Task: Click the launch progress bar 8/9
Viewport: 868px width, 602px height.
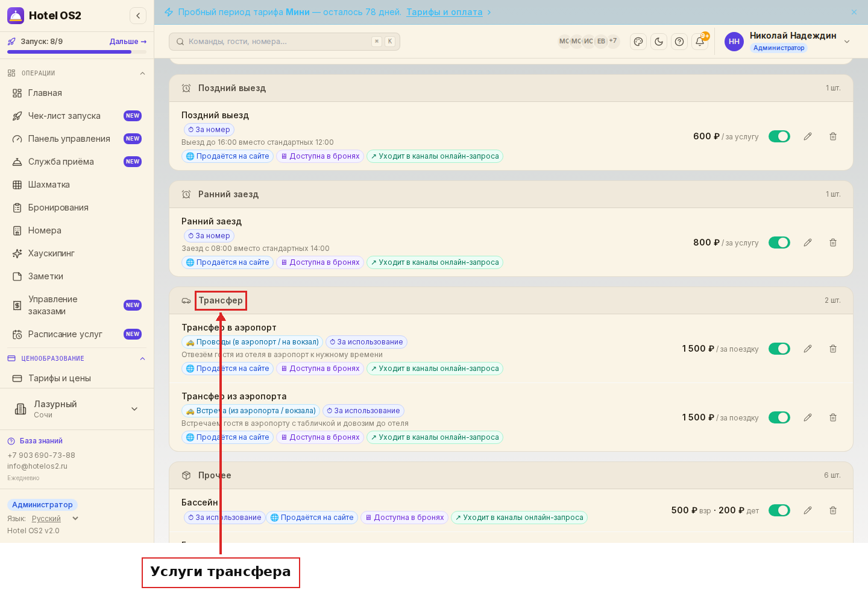Action: 77,52
